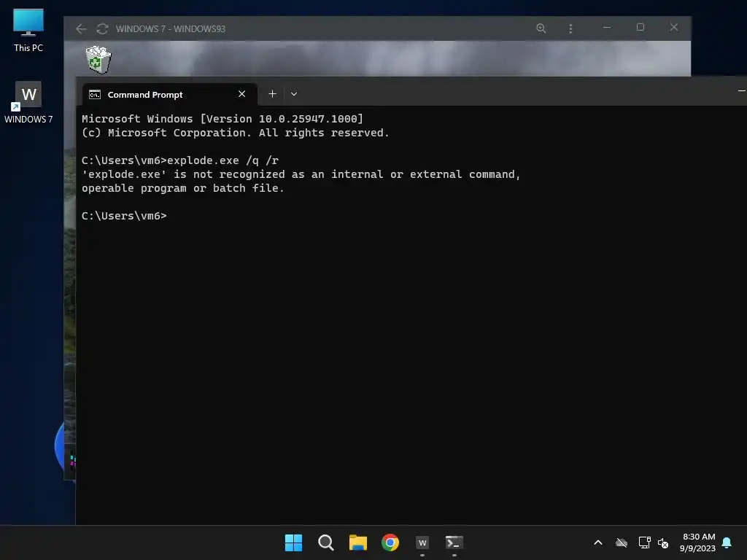Close the WINDOWS93 window
Viewport: 747px width, 560px height.
[673, 27]
